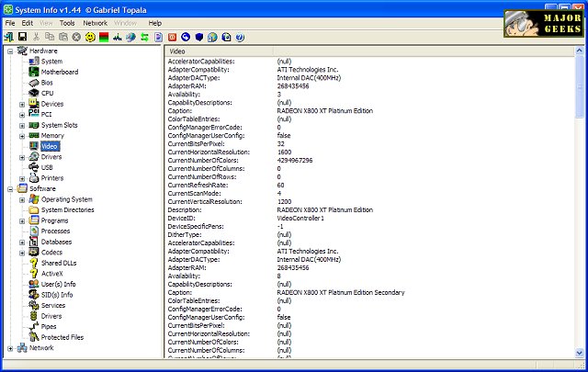Expand the PCI tree node
The image size is (588, 372).
click(22, 115)
